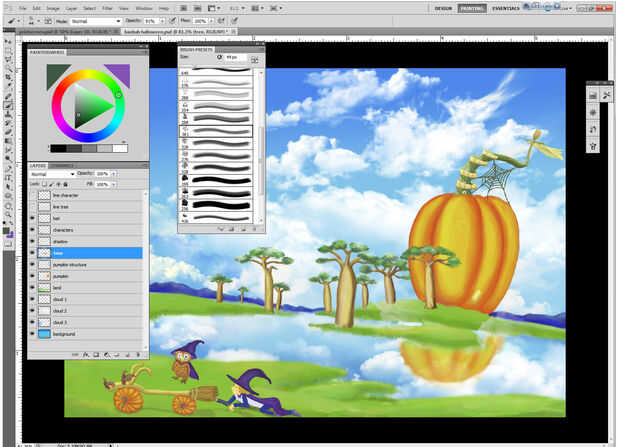This screenshot has height=447, width=620.
Task: Switch to the Design workspace
Action: click(443, 8)
